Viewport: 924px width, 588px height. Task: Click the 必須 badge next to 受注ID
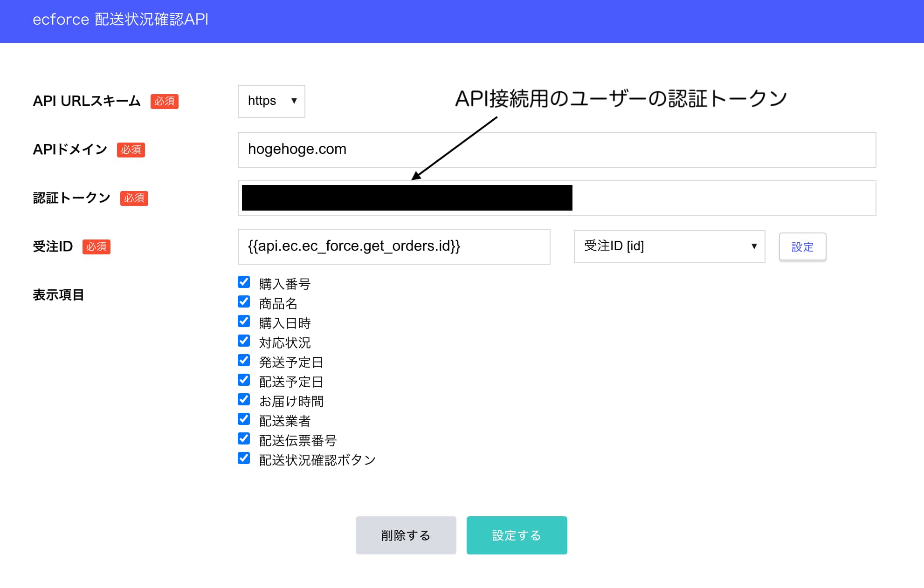pyautogui.click(x=97, y=246)
